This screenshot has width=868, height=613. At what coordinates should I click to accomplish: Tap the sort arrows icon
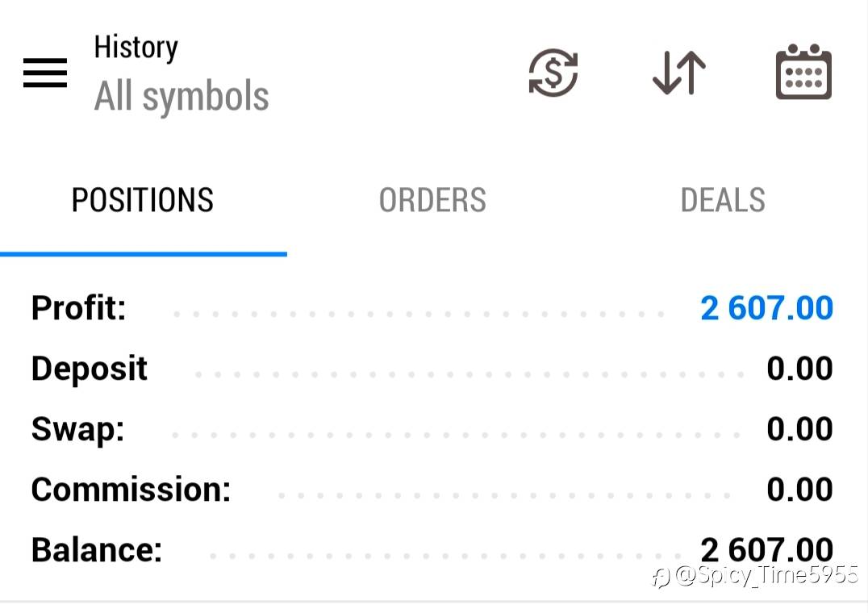pyautogui.click(x=679, y=73)
